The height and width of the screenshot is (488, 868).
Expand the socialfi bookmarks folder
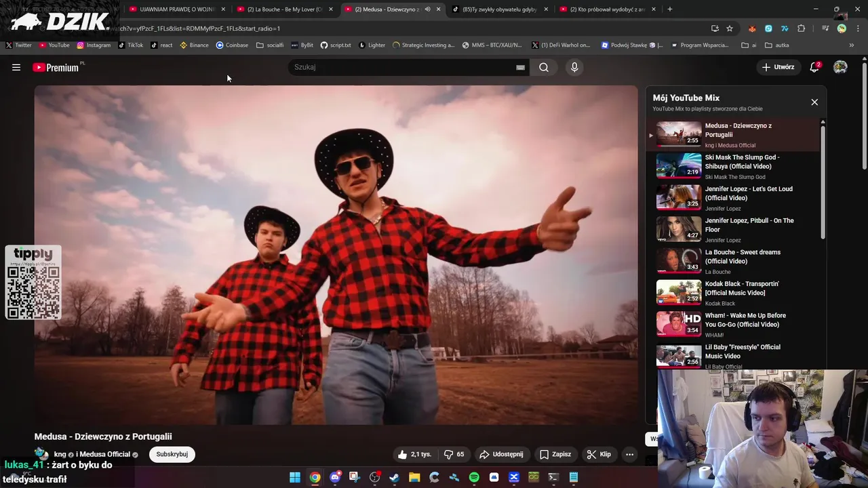coord(270,45)
